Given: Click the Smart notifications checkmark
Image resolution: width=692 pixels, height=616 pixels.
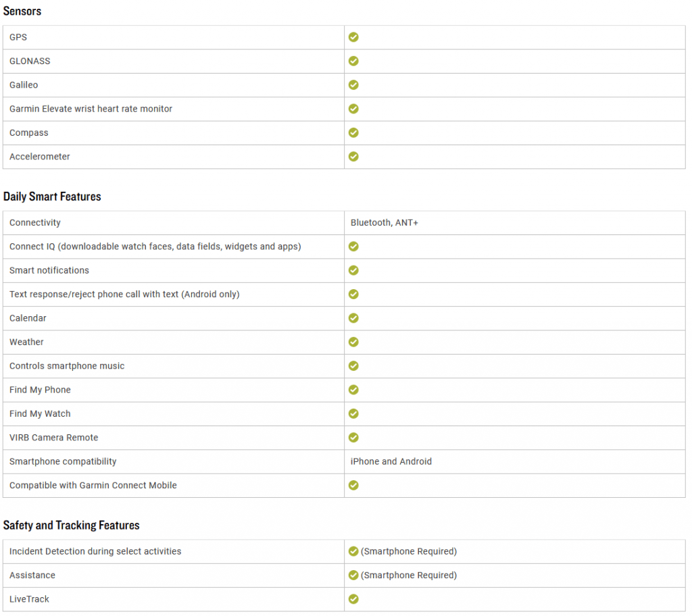Looking at the screenshot, I should coord(353,270).
